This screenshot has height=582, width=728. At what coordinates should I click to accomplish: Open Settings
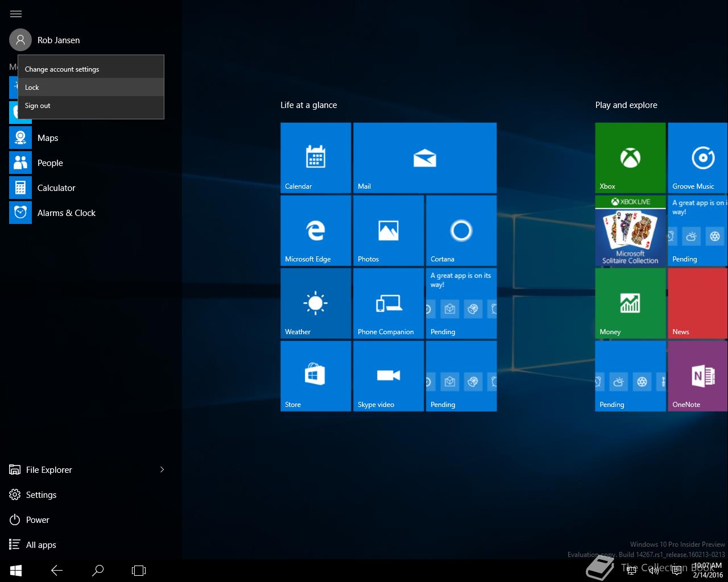coord(91,494)
